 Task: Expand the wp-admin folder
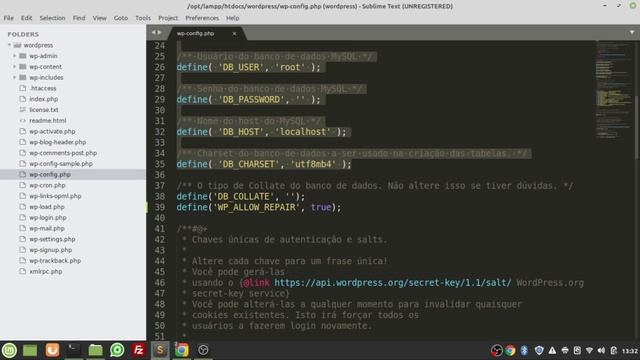[x=15, y=56]
